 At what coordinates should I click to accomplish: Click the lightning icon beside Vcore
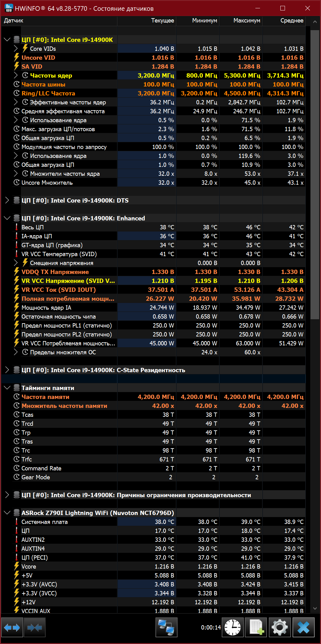click(x=17, y=566)
